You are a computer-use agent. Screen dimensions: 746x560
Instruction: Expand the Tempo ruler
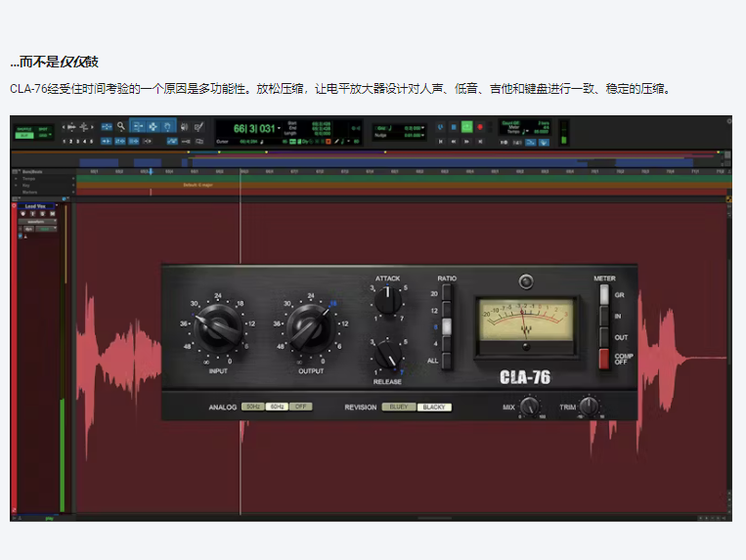(x=16, y=179)
